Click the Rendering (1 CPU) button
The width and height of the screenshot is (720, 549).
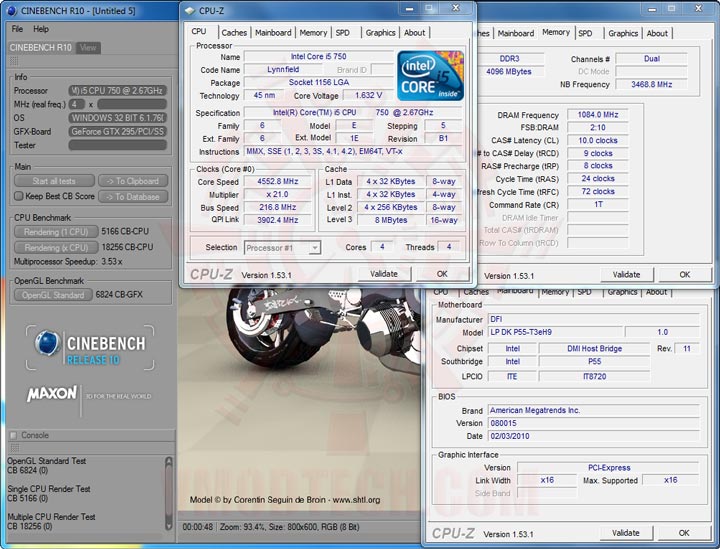pyautogui.click(x=55, y=232)
